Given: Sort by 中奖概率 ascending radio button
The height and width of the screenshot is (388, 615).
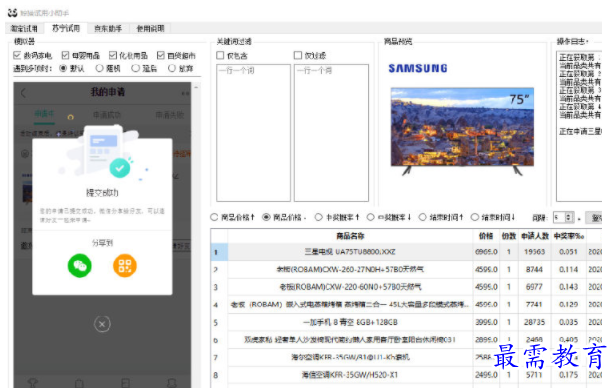Looking at the screenshot, I should (318, 217).
